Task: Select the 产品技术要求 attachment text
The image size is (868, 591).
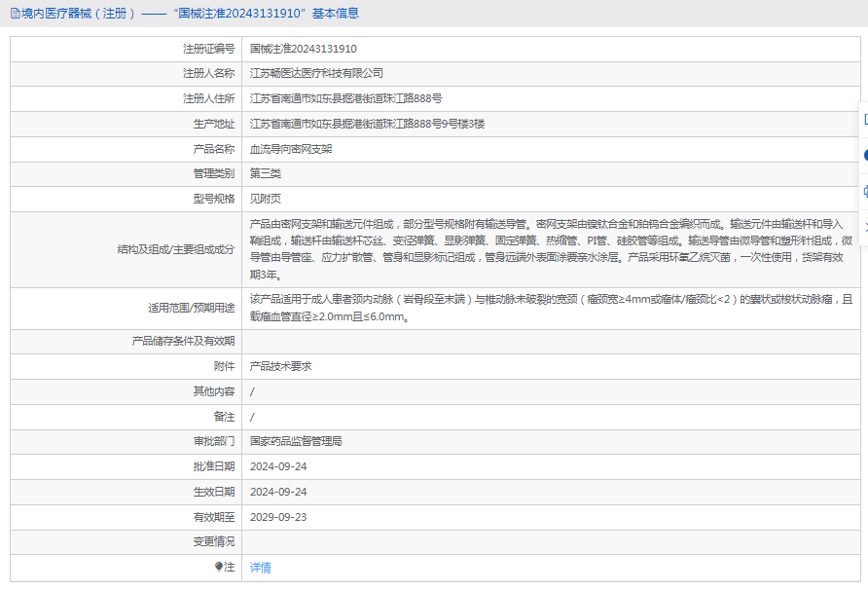Action: pyautogui.click(x=280, y=366)
